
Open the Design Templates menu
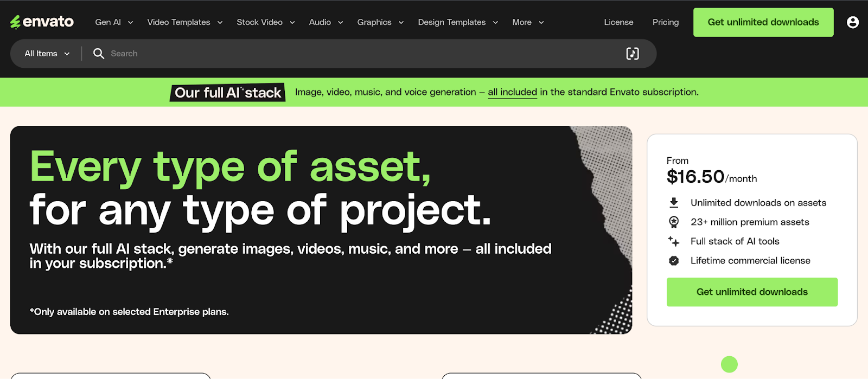458,22
